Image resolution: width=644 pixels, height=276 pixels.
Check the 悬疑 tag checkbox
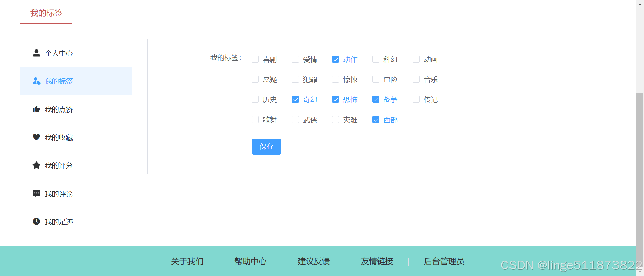255,79
